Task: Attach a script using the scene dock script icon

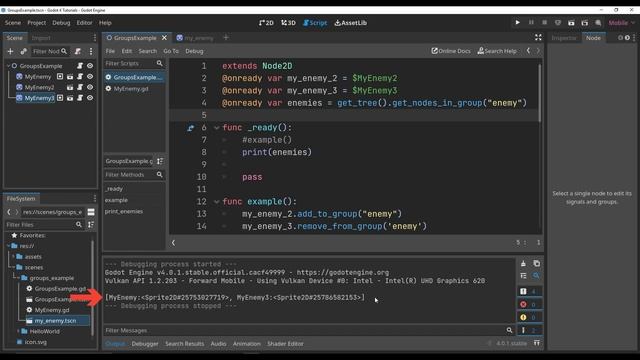Action: (x=78, y=51)
